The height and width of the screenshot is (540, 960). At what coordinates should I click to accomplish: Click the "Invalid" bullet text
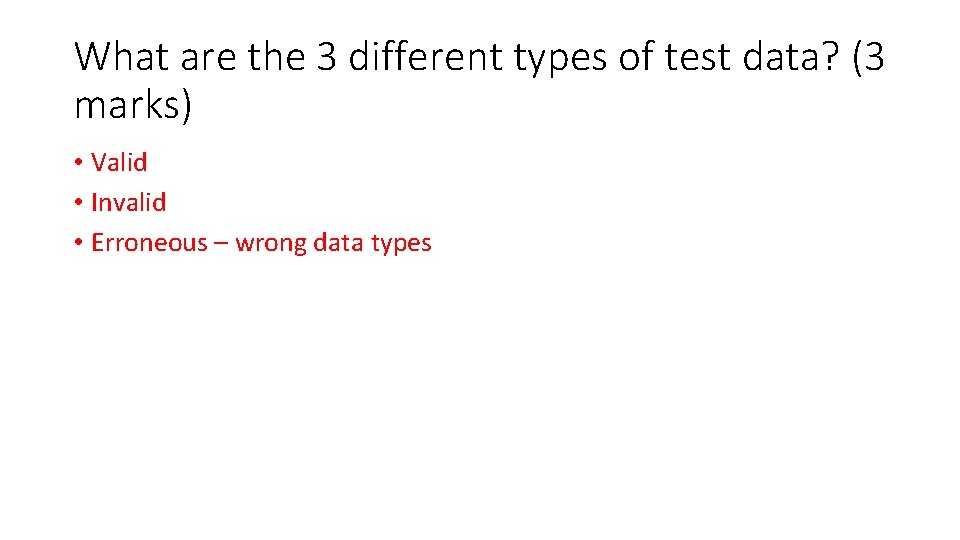pyautogui.click(x=128, y=202)
